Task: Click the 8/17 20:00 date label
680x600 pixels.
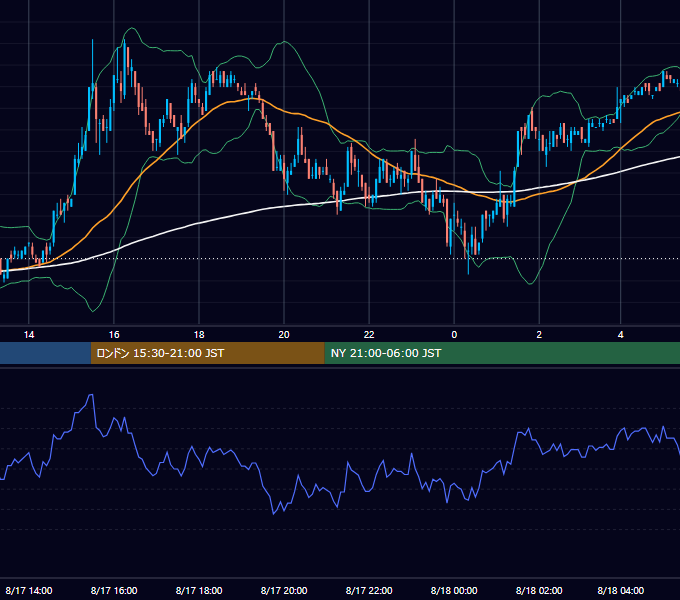Action: coord(284,590)
